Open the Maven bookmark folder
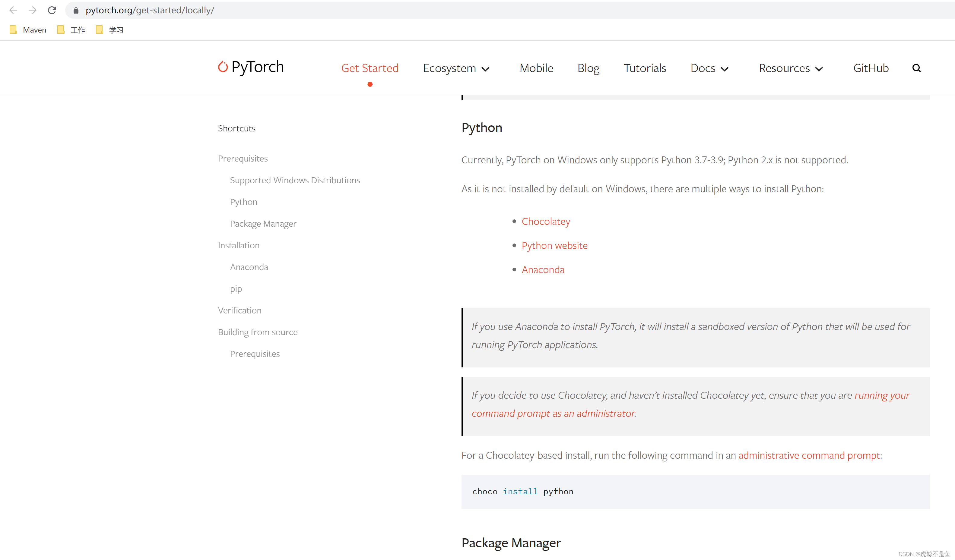Screen dimensions: 955x560 pyautogui.click(x=28, y=30)
